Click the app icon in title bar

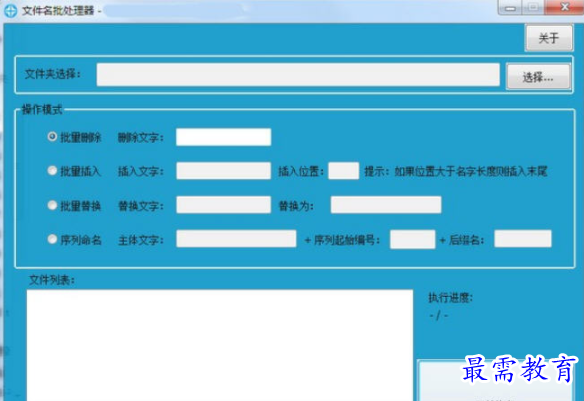point(10,10)
